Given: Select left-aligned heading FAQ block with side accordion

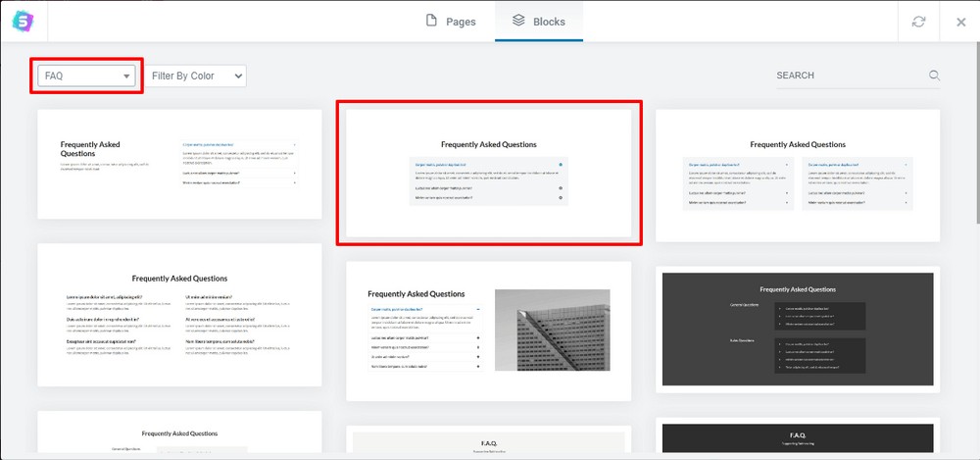Looking at the screenshot, I should click(179, 164).
